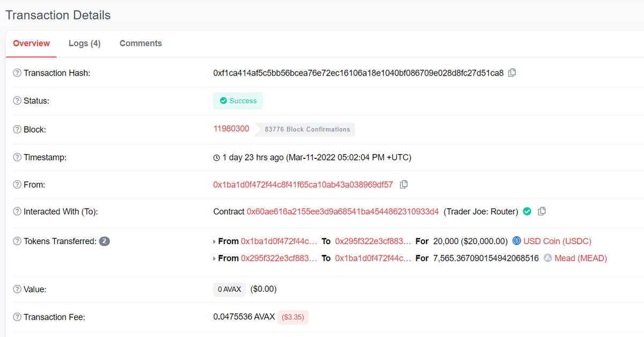This screenshot has height=337, width=644.
Task: Open Mead (MEAD) token page
Action: [x=581, y=258]
